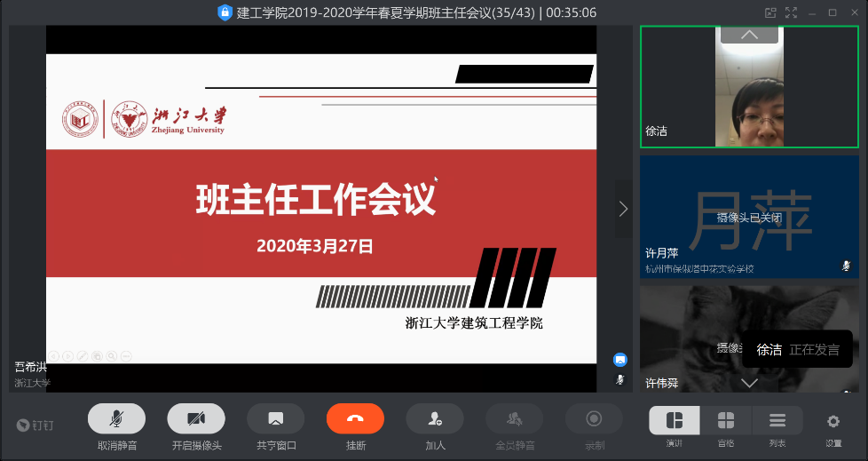Image resolution: width=868 pixels, height=461 pixels.
Task: Switch to 演讲 speaker layout view
Action: (675, 420)
